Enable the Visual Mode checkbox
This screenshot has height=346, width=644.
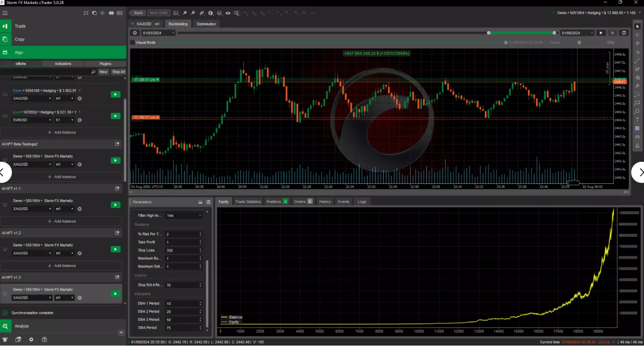tap(133, 43)
